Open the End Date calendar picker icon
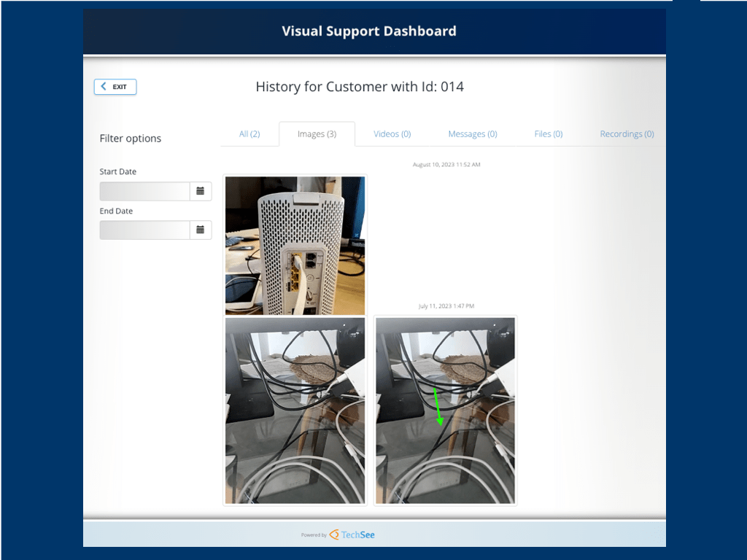 [x=200, y=230]
